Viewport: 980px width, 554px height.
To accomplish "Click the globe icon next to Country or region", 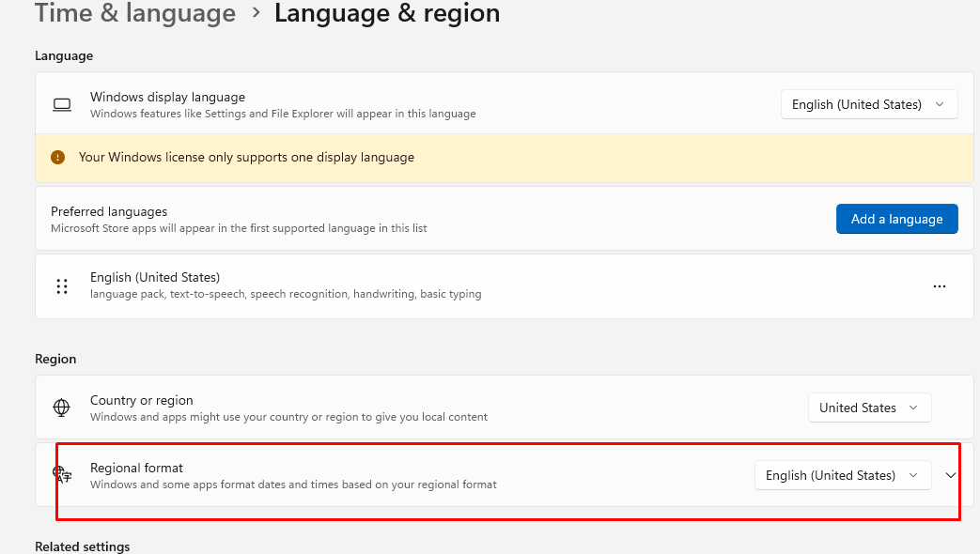I will (61, 408).
